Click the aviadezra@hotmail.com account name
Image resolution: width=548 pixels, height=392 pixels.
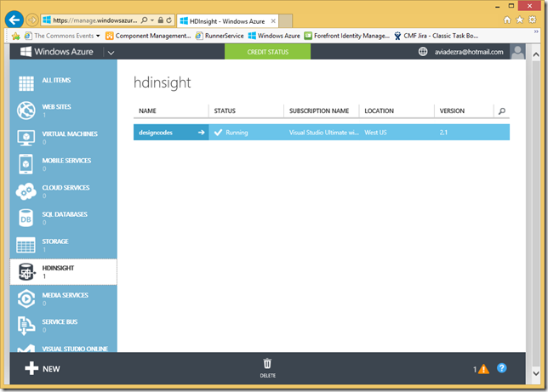click(469, 52)
